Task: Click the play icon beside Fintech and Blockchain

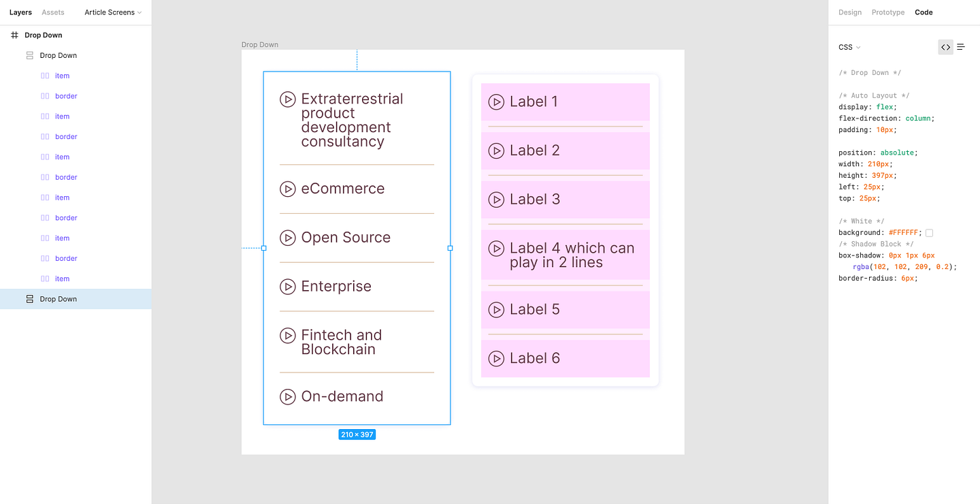Action: pos(288,336)
